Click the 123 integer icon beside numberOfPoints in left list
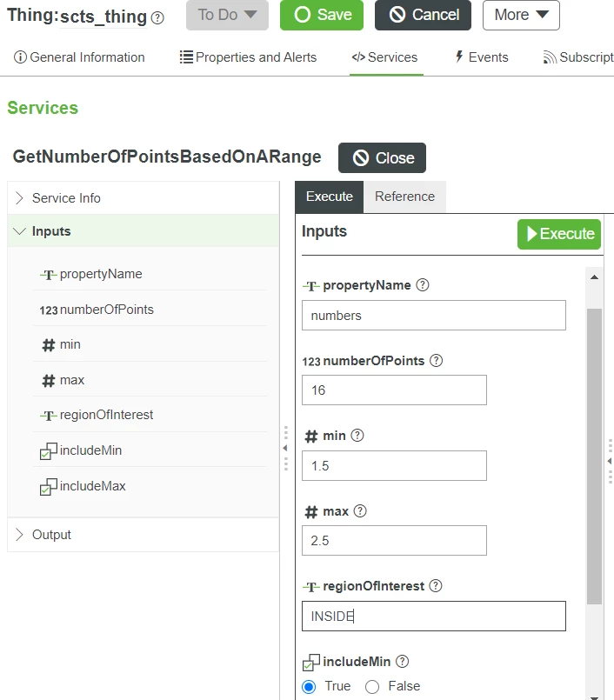Image resolution: width=614 pixels, height=700 pixels. pyautogui.click(x=48, y=310)
